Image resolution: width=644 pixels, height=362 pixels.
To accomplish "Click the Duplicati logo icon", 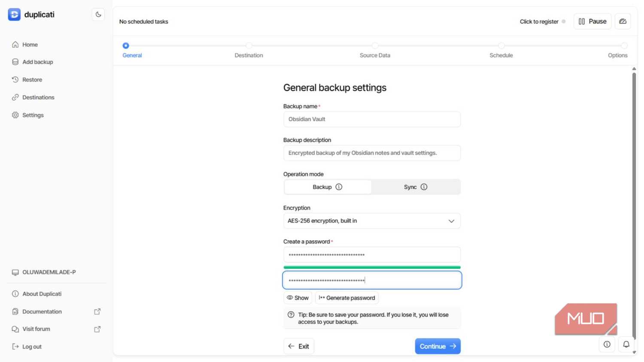I will tap(14, 14).
